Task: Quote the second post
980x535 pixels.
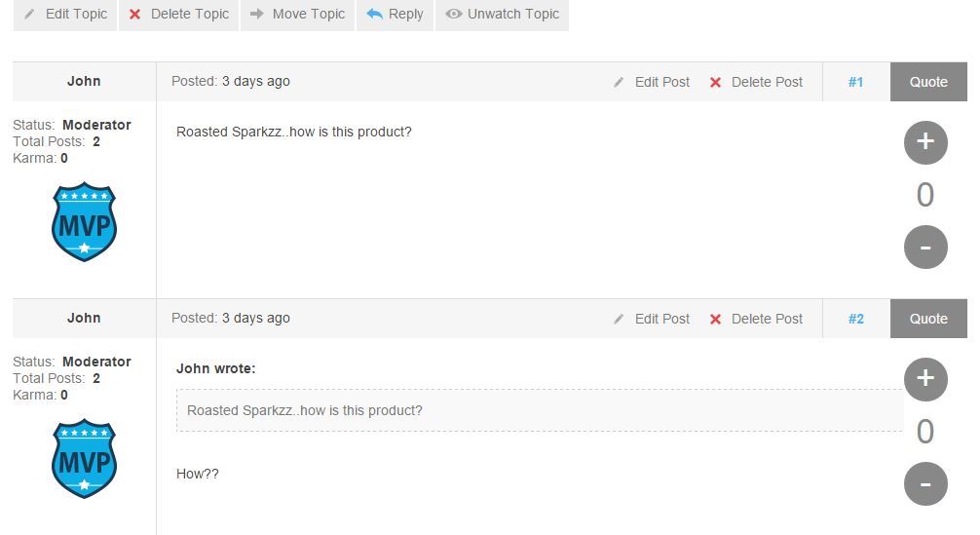Action: [928, 319]
